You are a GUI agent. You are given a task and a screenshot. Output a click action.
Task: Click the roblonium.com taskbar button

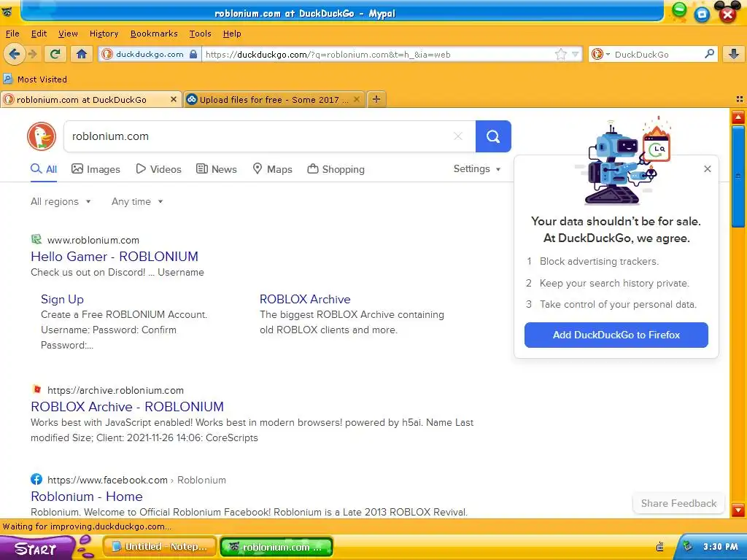click(x=276, y=547)
